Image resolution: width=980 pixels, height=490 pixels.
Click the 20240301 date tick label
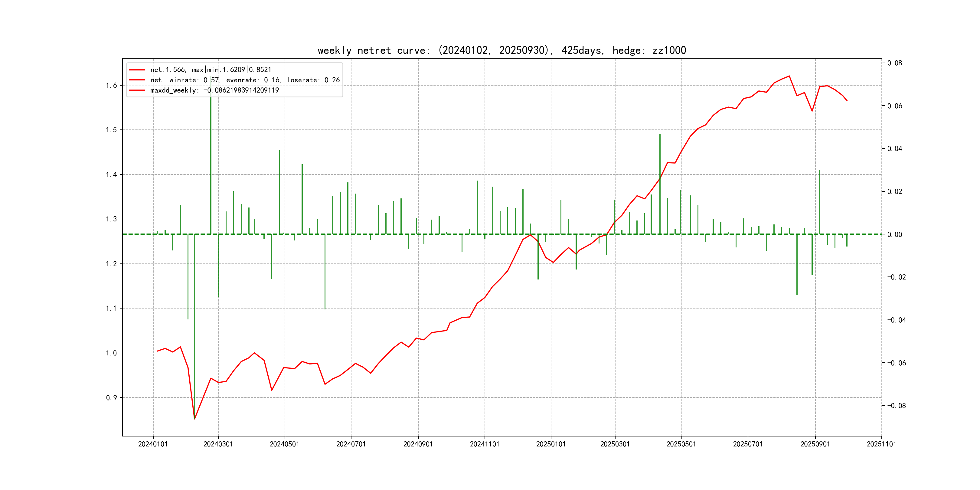(218, 444)
